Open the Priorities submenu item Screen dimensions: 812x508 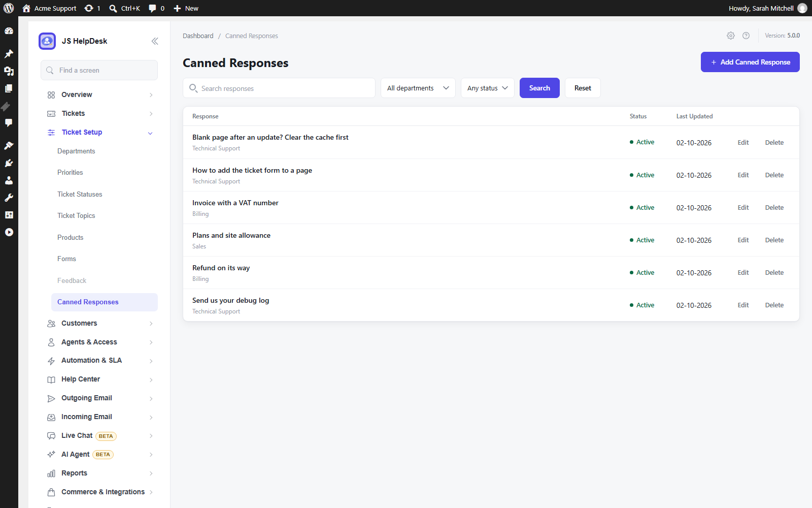(x=70, y=173)
